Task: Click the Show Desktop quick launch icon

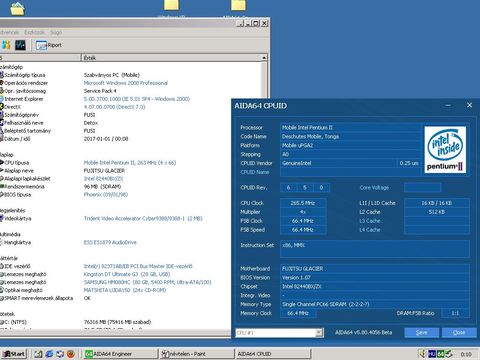Action: [x=38, y=354]
